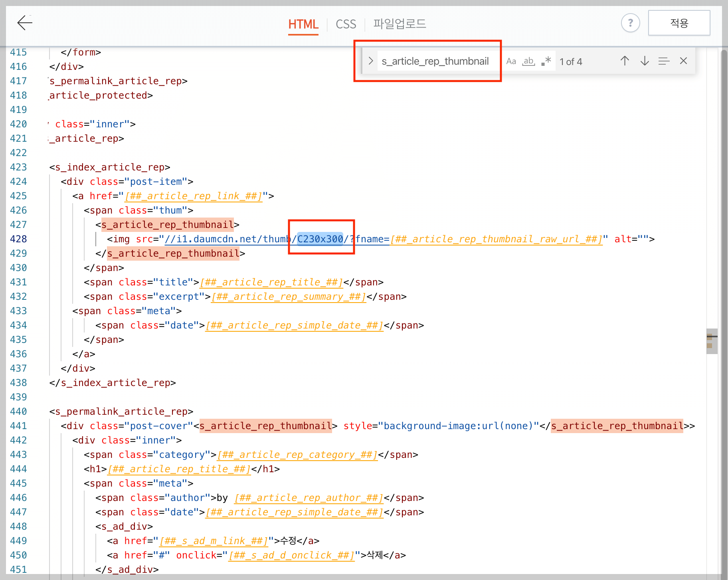This screenshot has height=580, width=728.
Task: Click the [##_article_rep_category_##] placeholder
Action: tap(297, 455)
